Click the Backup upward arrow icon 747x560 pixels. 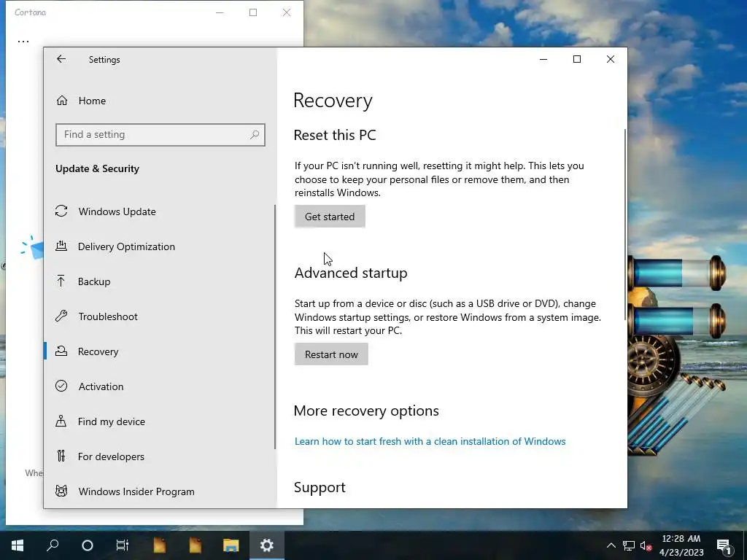(61, 281)
